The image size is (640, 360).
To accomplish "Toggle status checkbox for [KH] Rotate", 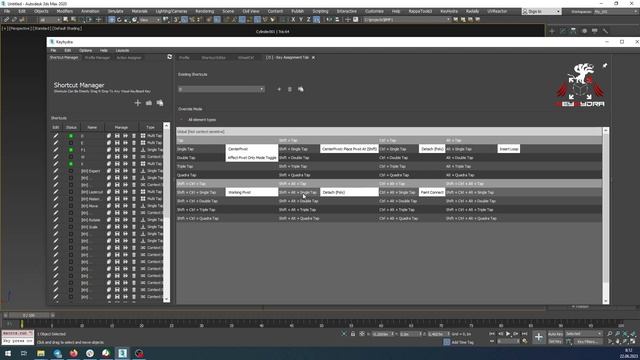I will (71, 220).
